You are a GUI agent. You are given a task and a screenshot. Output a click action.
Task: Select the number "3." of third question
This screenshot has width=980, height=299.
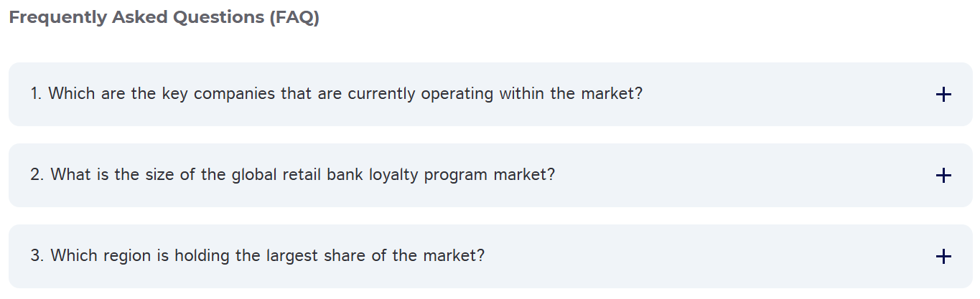(38, 255)
